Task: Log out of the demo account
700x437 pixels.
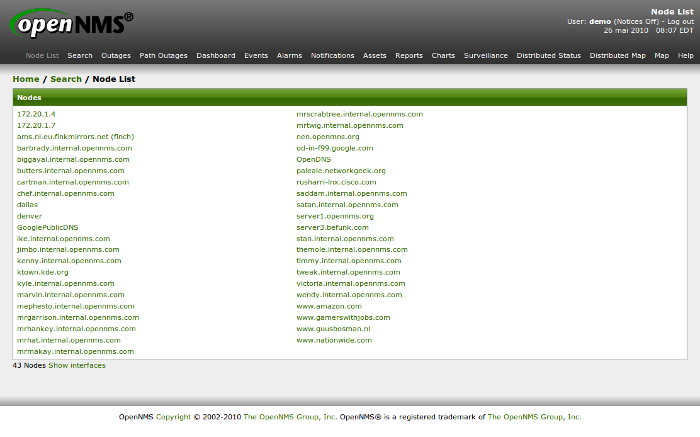Action: point(679,21)
